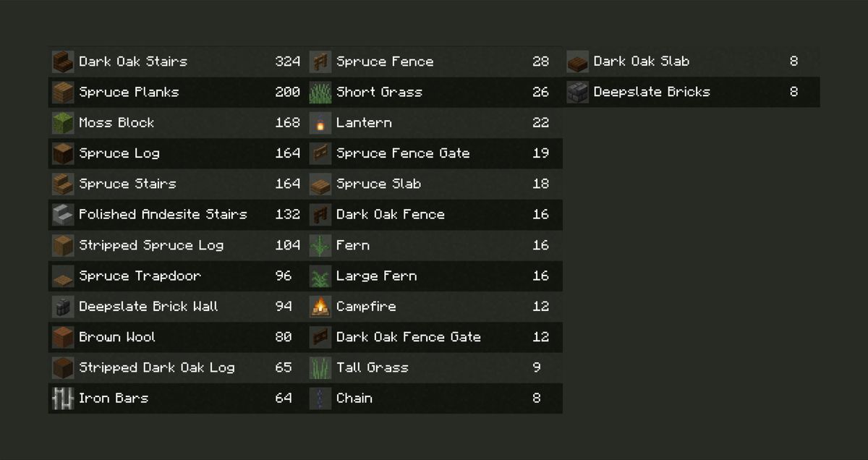The image size is (868, 460).
Task: Click the 324 count for Dark Oak Stairs
Action: click(x=287, y=61)
